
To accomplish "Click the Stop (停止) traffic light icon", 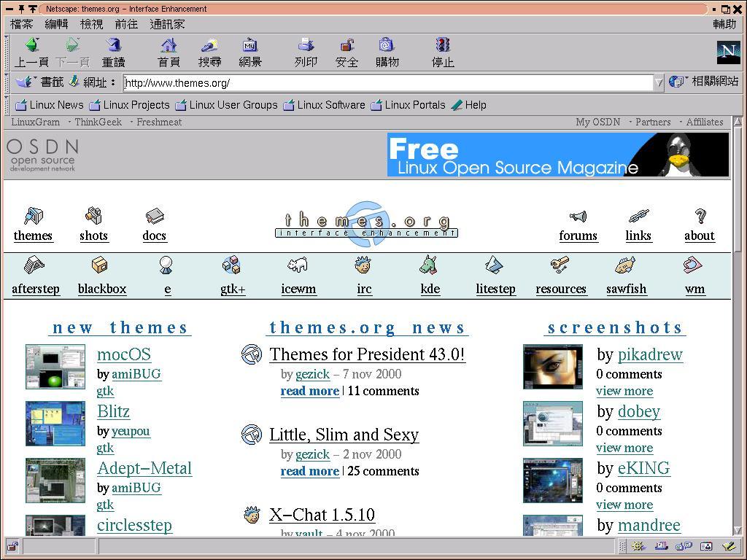I will coord(443,44).
